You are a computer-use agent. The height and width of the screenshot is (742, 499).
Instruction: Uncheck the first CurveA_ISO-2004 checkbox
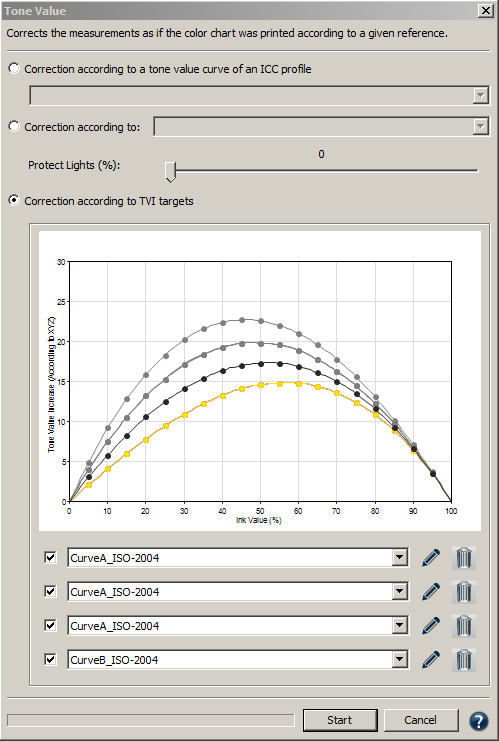click(50, 557)
